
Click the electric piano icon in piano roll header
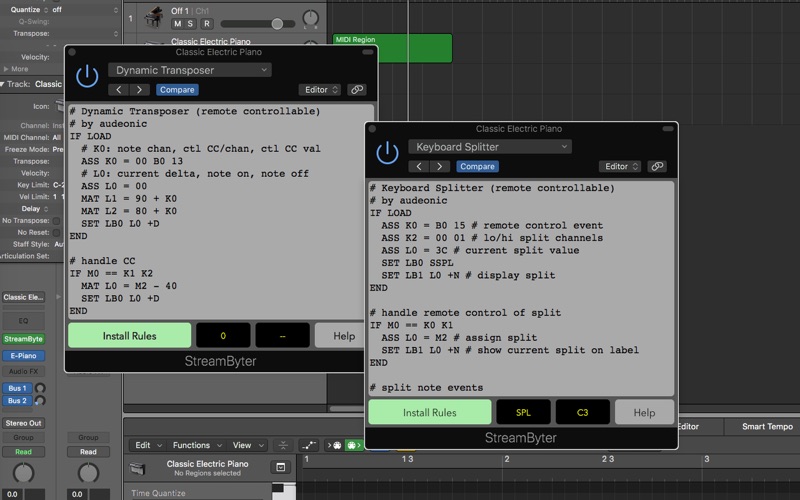[x=137, y=468]
